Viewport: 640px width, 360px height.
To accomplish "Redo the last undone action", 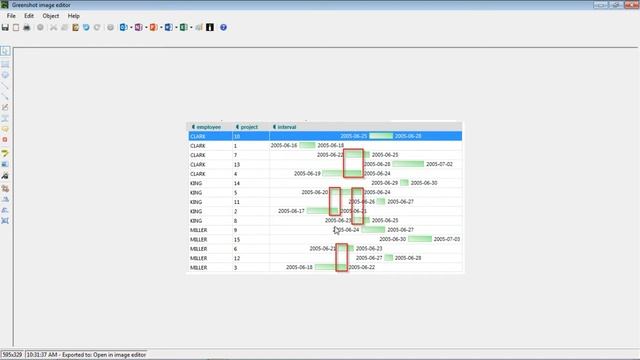I will tap(97, 27).
